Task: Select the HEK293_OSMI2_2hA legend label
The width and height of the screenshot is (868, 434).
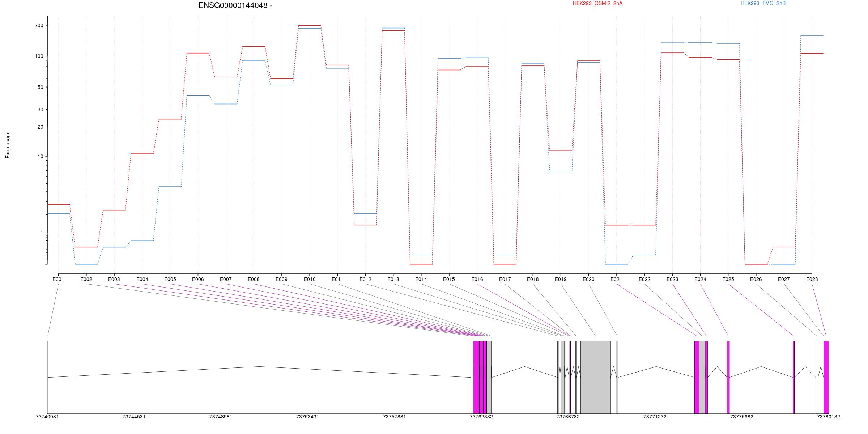Action: [597, 3]
